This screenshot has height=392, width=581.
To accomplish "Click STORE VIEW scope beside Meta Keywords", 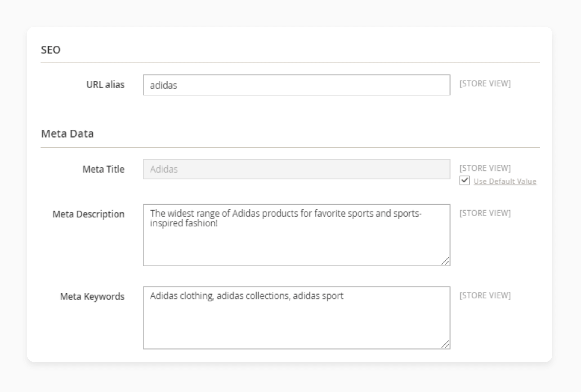I will (485, 296).
